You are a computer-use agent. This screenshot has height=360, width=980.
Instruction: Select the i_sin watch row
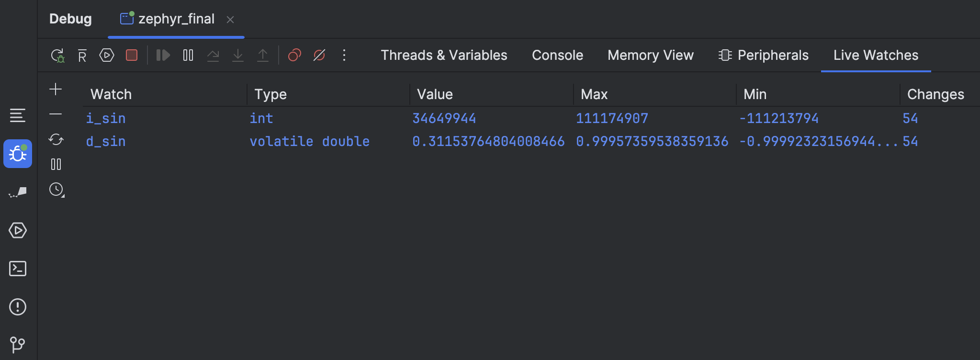coord(531,118)
